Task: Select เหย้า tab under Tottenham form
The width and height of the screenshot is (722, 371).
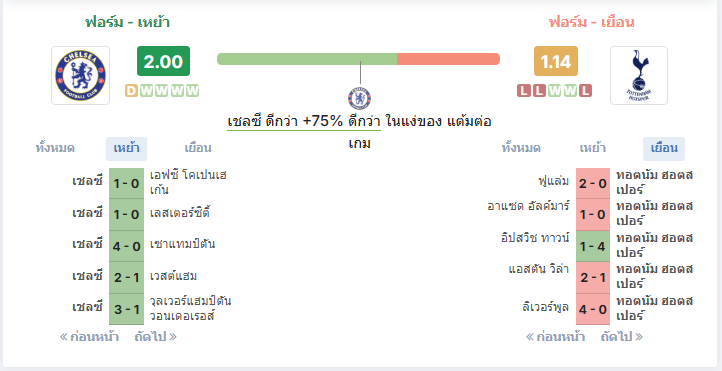Action: [593, 149]
